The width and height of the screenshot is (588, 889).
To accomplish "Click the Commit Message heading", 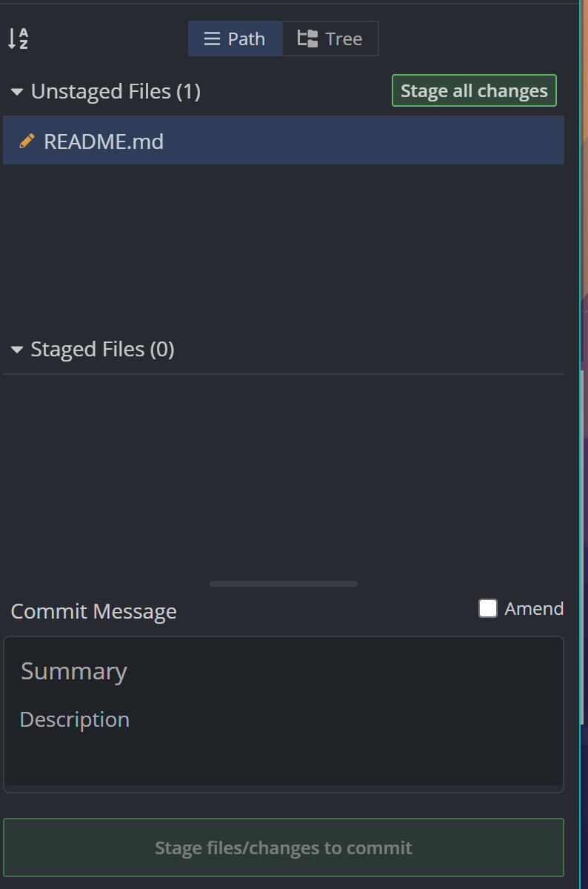I will coord(94,612).
